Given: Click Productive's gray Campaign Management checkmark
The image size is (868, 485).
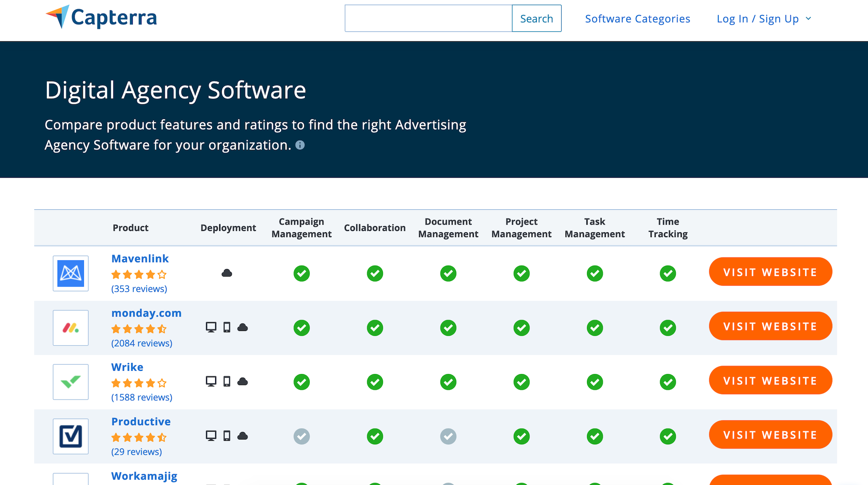Looking at the screenshot, I should pos(302,436).
